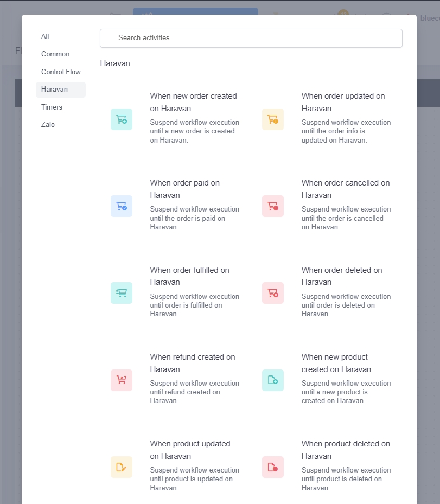Click the new order created cart icon
The width and height of the screenshot is (440, 504).
coord(122,119)
